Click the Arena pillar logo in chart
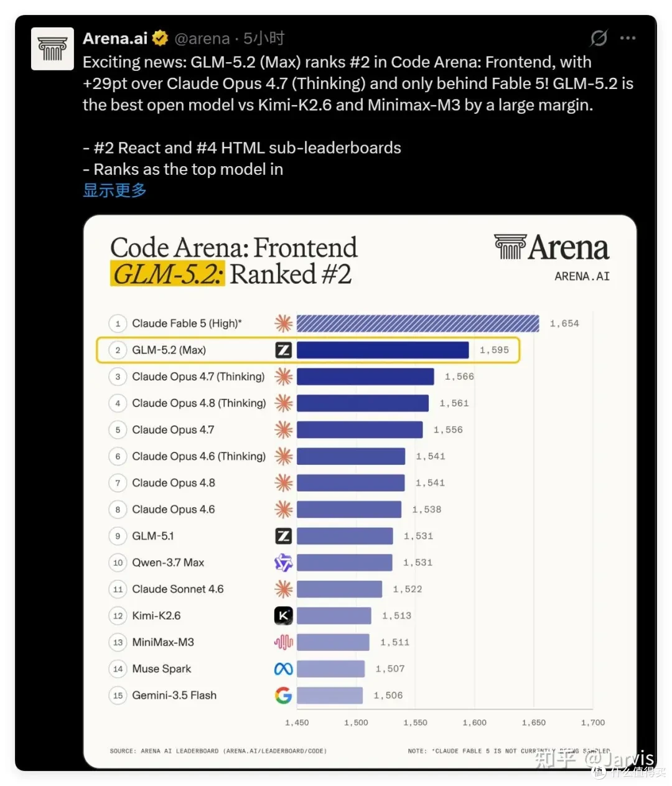Viewport: 672px width, 786px height. pyautogui.click(x=510, y=246)
